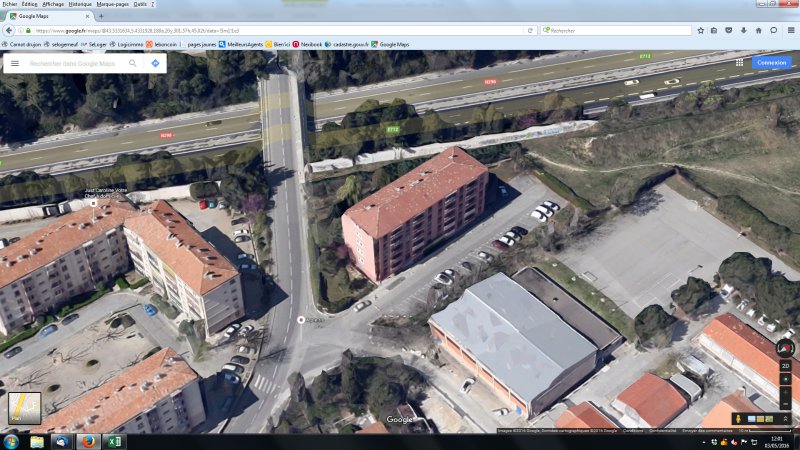Select the Street View Pegman
The height and width of the screenshot is (450, 800).
pyautogui.click(x=740, y=418)
